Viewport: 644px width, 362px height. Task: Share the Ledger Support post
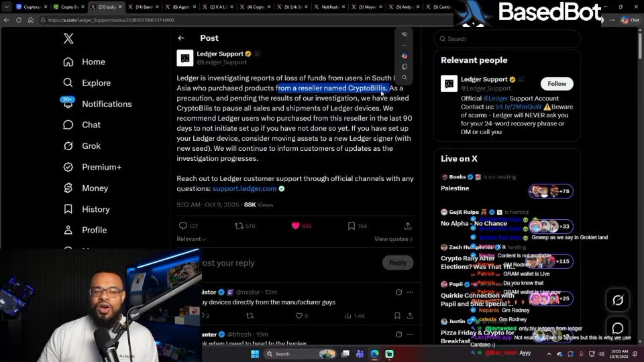(407, 226)
